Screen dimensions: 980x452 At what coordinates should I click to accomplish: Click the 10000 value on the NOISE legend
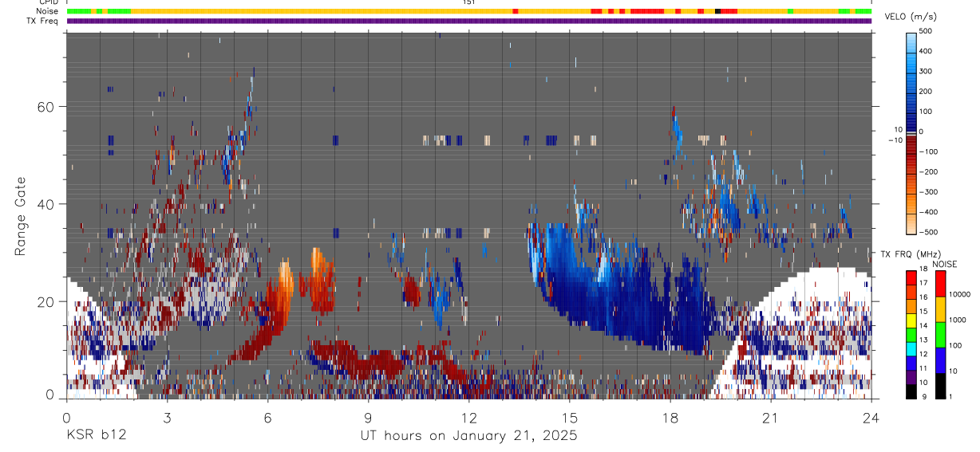click(960, 294)
